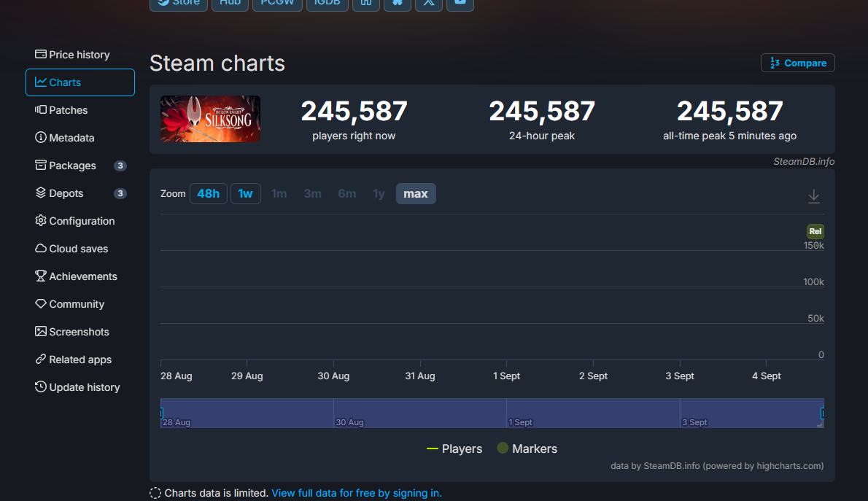This screenshot has width=868, height=501.
Task: Click the X (Twitter) icon button
Action: coord(429,4)
